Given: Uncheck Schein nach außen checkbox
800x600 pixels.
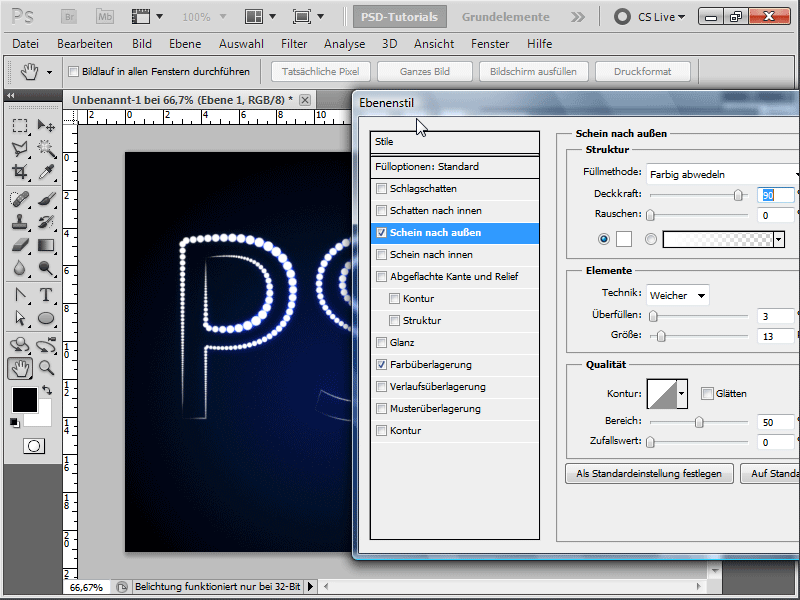Looking at the screenshot, I should pos(381,233).
